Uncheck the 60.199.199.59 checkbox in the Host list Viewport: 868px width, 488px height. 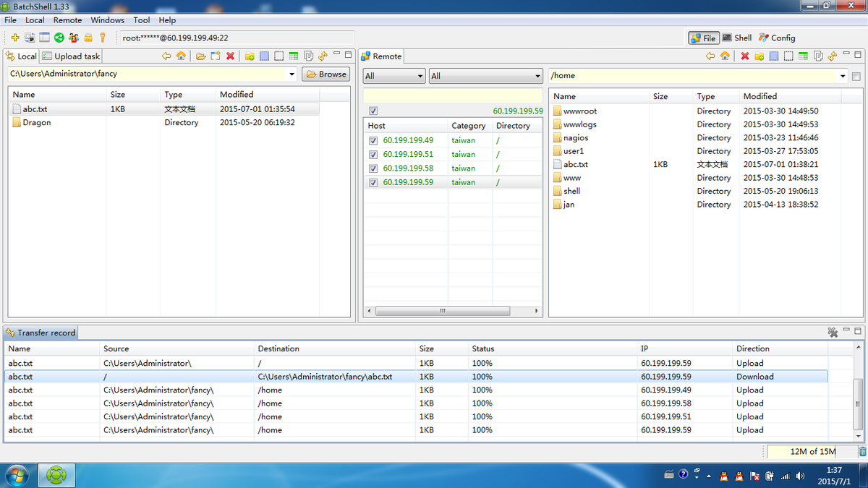373,182
